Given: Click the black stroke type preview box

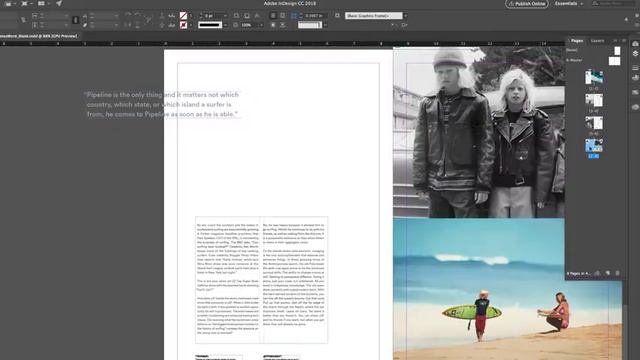Looking at the screenshot, I should pyautogui.click(x=210, y=25).
